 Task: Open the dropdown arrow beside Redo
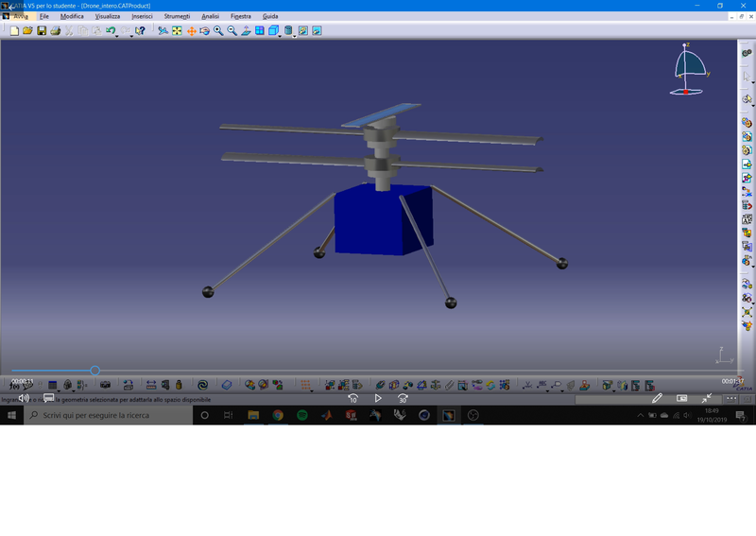[131, 36]
